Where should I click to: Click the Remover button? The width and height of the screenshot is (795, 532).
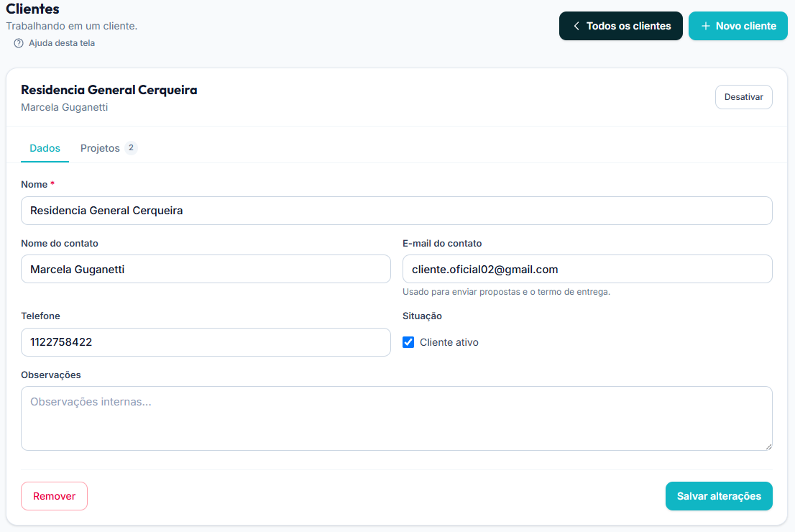point(54,496)
